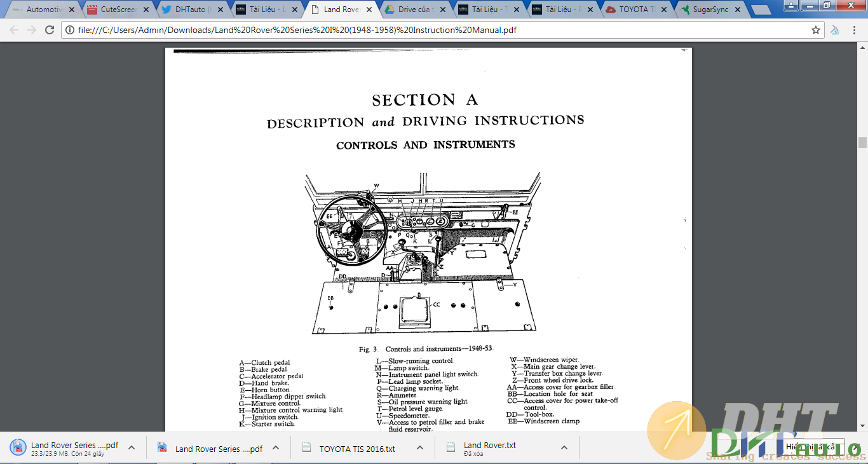Click the scrollbar down arrow

pyautogui.click(x=862, y=427)
